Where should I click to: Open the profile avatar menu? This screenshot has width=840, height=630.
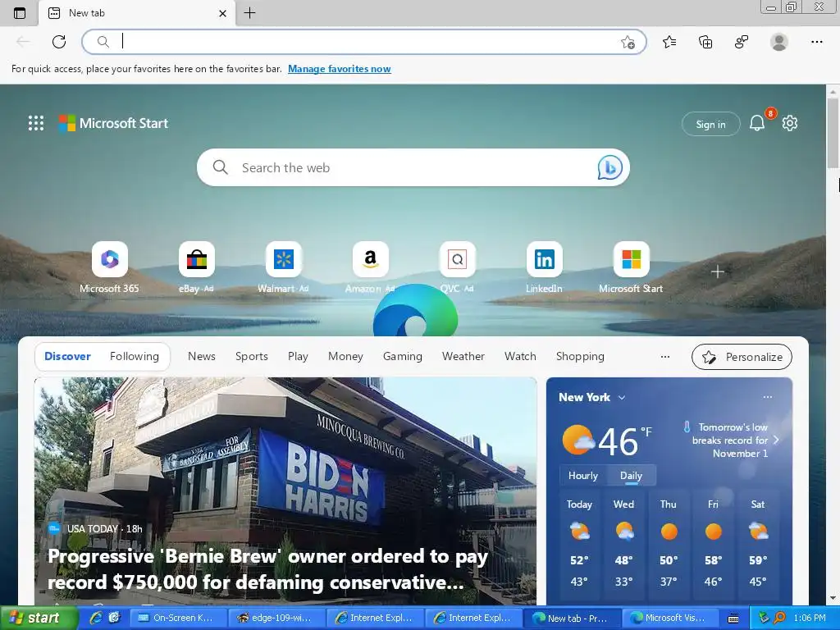click(779, 42)
